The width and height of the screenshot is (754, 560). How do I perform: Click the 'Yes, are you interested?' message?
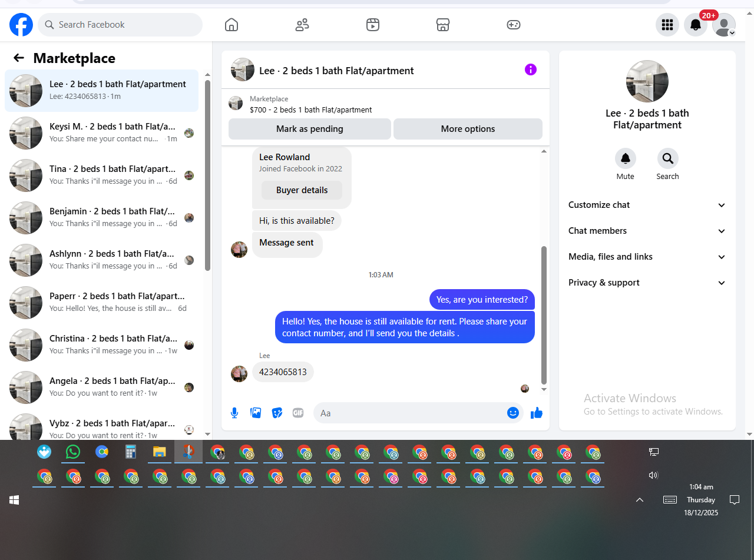point(482,300)
